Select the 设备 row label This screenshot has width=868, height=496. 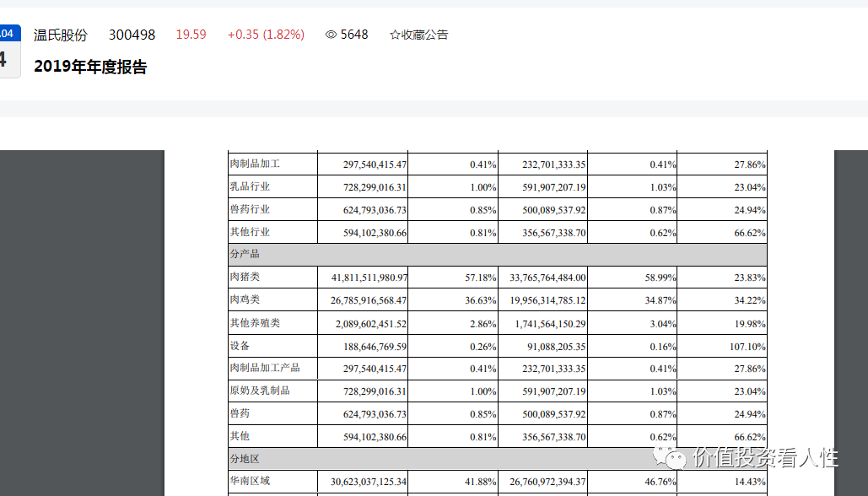240,346
